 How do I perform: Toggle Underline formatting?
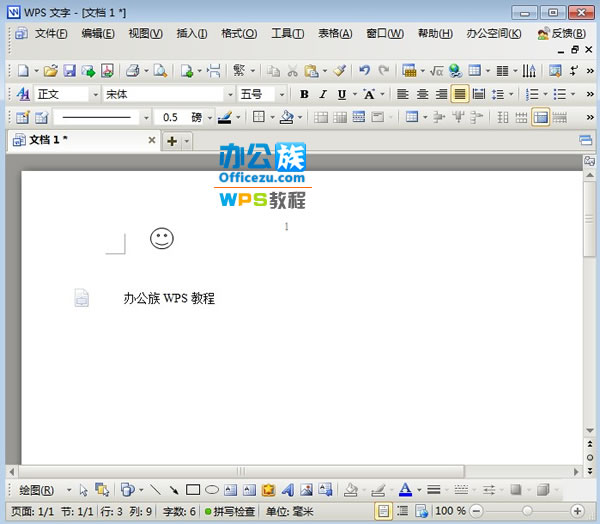tap(342, 94)
